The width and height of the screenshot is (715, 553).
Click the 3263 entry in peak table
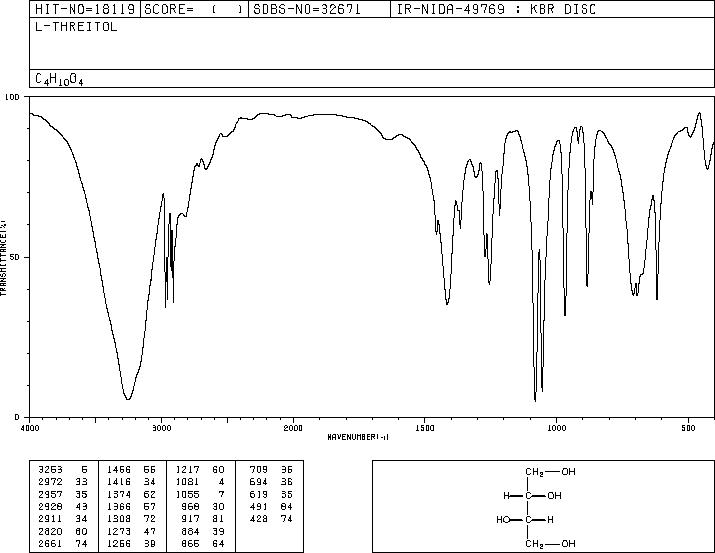pyautogui.click(x=50, y=470)
